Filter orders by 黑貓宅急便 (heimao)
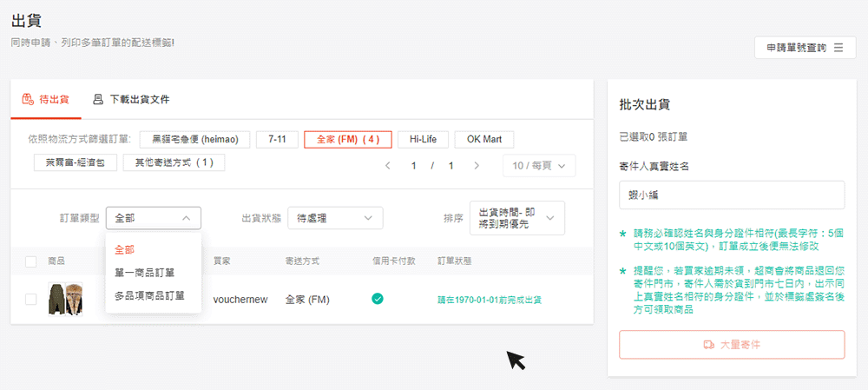The width and height of the screenshot is (868, 390). pyautogui.click(x=195, y=140)
